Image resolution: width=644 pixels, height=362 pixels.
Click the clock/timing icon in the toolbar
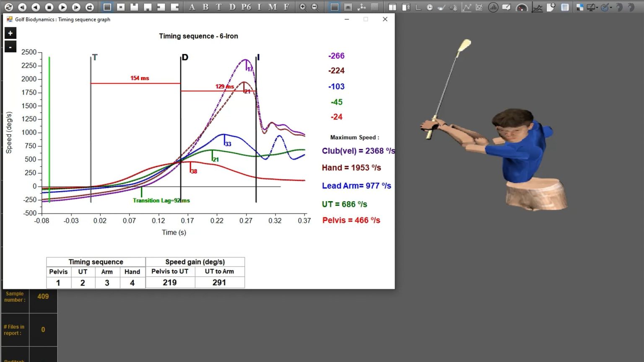pos(429,7)
